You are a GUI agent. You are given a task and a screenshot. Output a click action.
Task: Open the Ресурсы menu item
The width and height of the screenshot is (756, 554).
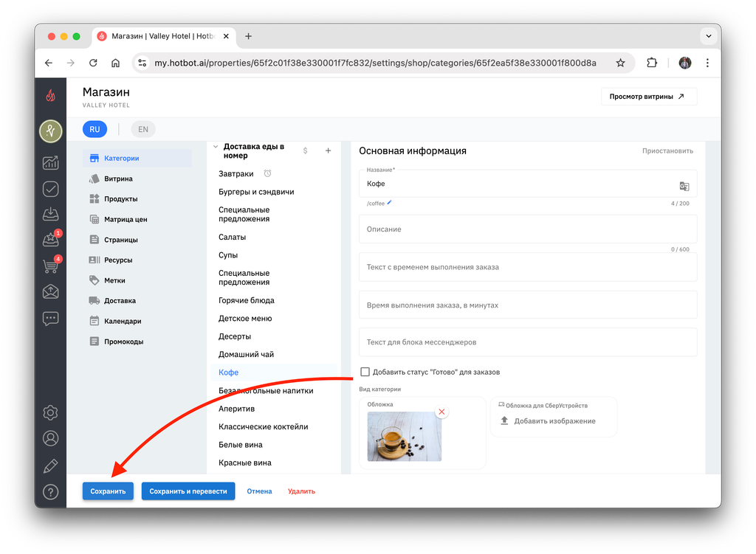(x=137, y=260)
